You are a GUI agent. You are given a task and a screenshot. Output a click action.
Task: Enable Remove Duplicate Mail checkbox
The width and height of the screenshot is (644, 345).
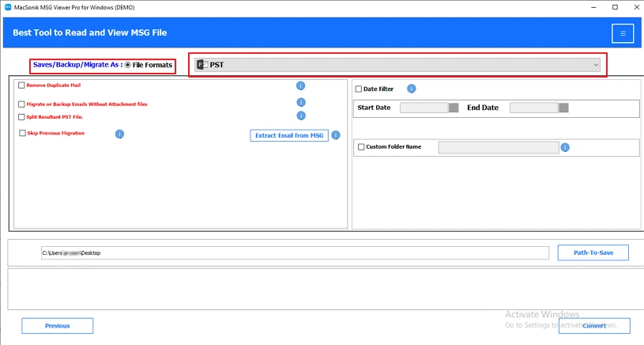pos(21,85)
